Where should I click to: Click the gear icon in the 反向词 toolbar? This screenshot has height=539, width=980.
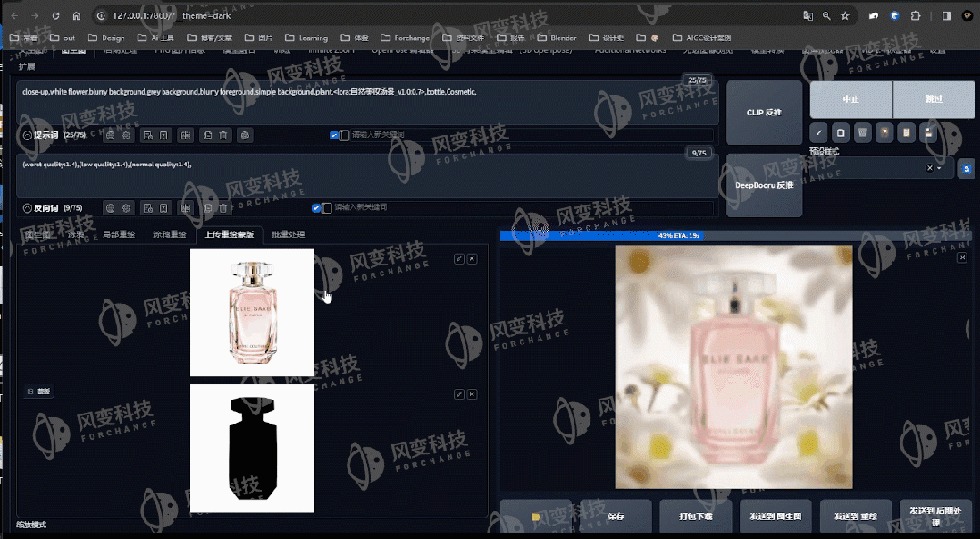[126, 208]
